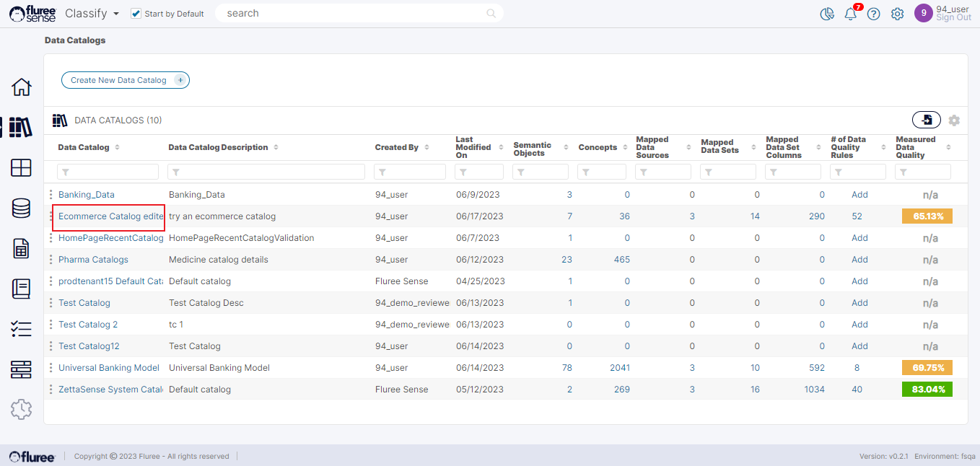Open the Universal Banking Model catalog link
This screenshot has height=466, width=980.
coord(109,368)
